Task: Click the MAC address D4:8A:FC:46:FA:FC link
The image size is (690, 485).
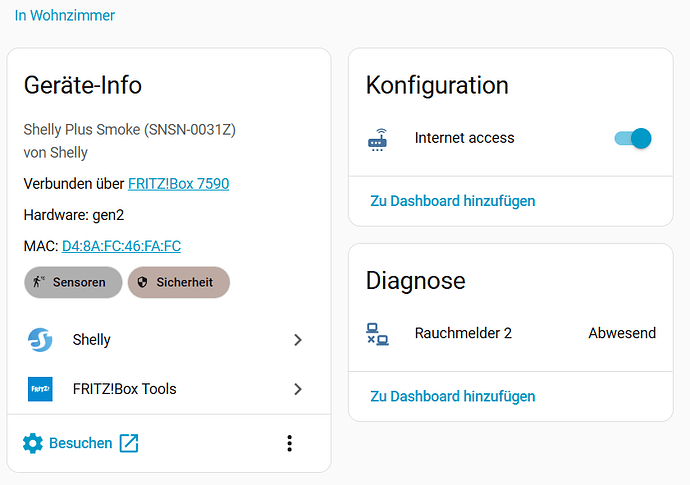Action: (121, 246)
